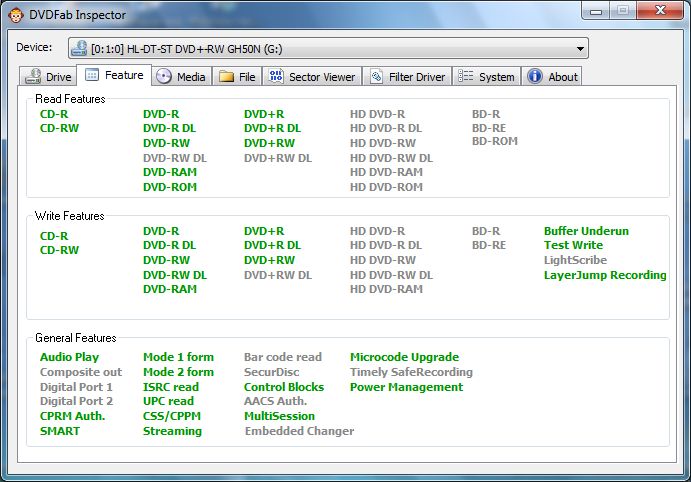
Task: Click 'Timely SafeRecording' entry
Action: point(411,372)
